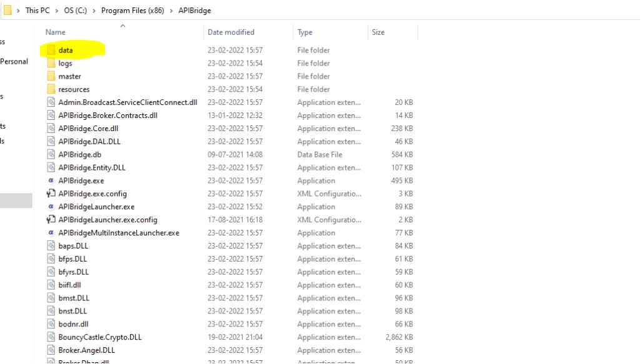Click the resources folder name

pos(74,89)
